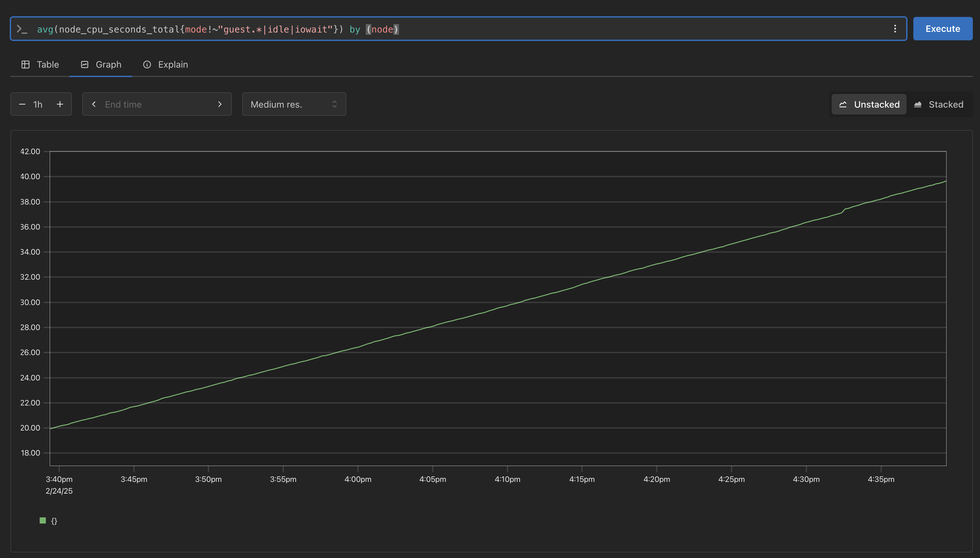Go to previous end time with left chevron

pos(94,104)
